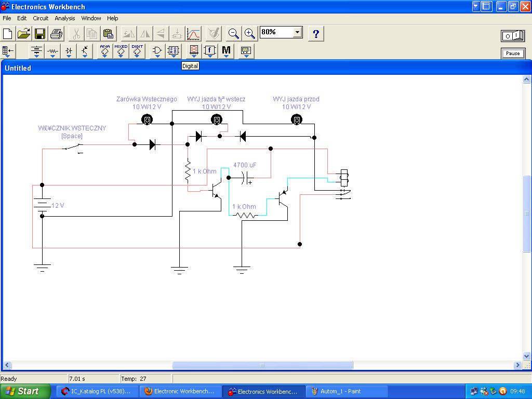Toggle WŁĄCZNIK WSTECZNY switch in circuit
Image resolution: width=532 pixels, height=399 pixels.
pos(73,148)
